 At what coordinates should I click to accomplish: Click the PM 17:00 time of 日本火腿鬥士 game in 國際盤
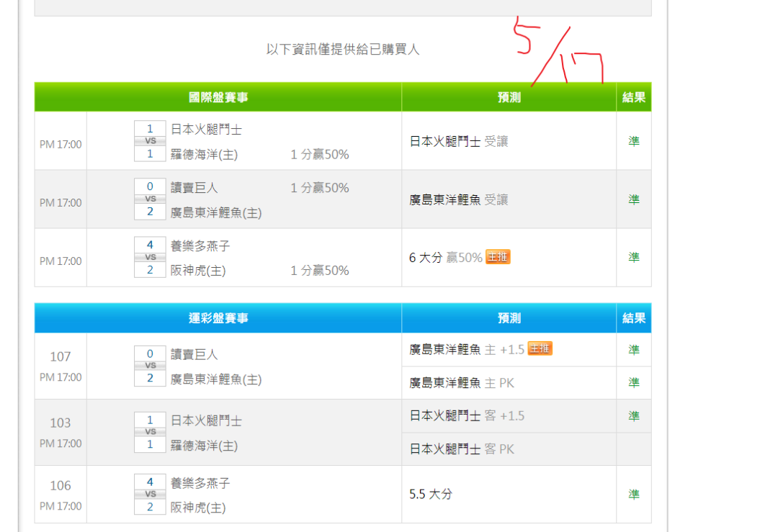61,144
